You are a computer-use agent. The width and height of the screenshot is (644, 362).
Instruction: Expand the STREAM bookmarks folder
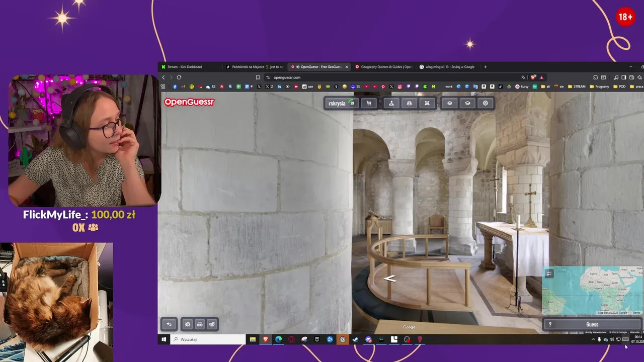[577, 86]
